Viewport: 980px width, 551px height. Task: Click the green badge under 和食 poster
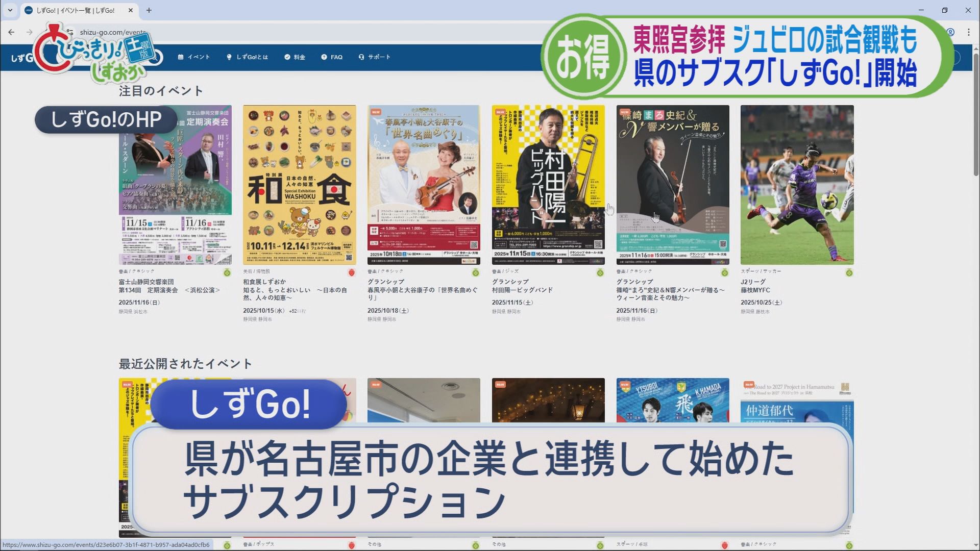tap(351, 272)
